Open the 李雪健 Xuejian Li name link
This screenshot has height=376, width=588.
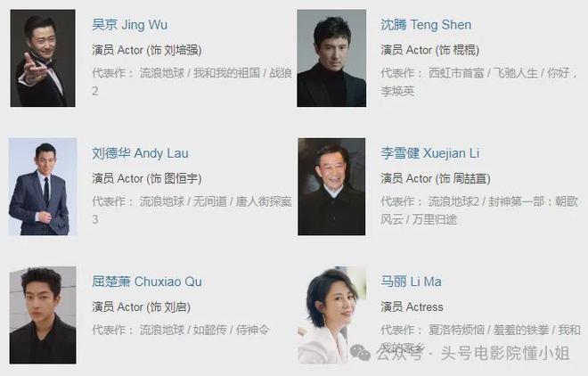pos(430,153)
